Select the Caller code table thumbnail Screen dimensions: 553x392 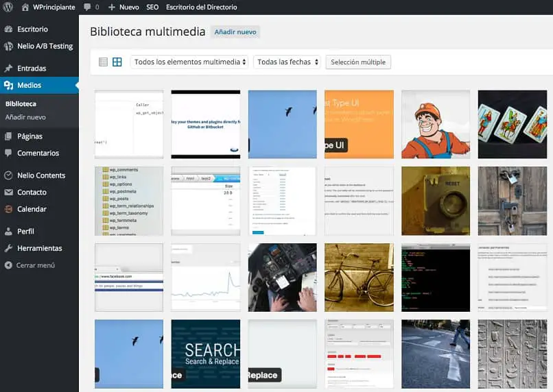tap(129, 124)
